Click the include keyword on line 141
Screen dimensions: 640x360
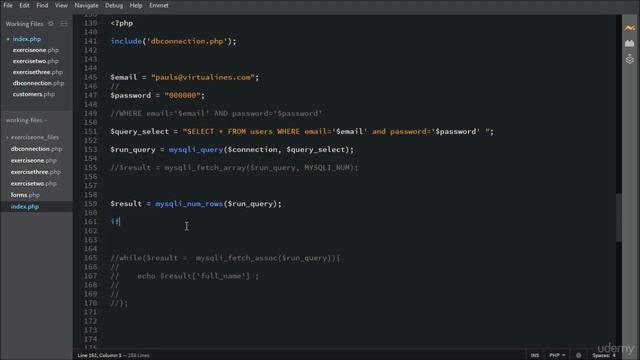coord(126,41)
